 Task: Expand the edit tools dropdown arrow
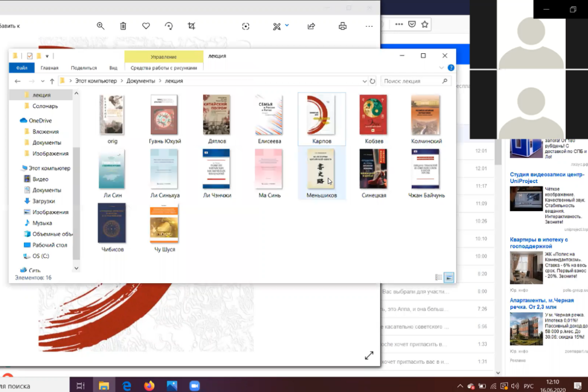click(x=287, y=26)
